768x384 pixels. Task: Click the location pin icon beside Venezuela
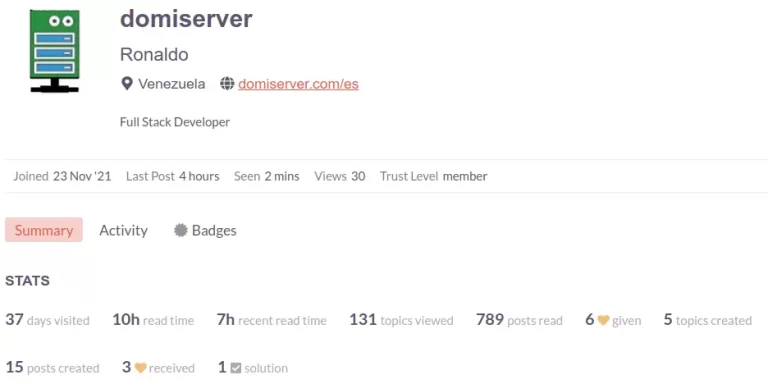click(127, 84)
